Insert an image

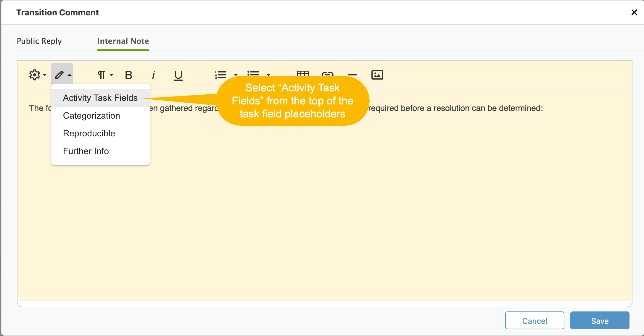(377, 75)
